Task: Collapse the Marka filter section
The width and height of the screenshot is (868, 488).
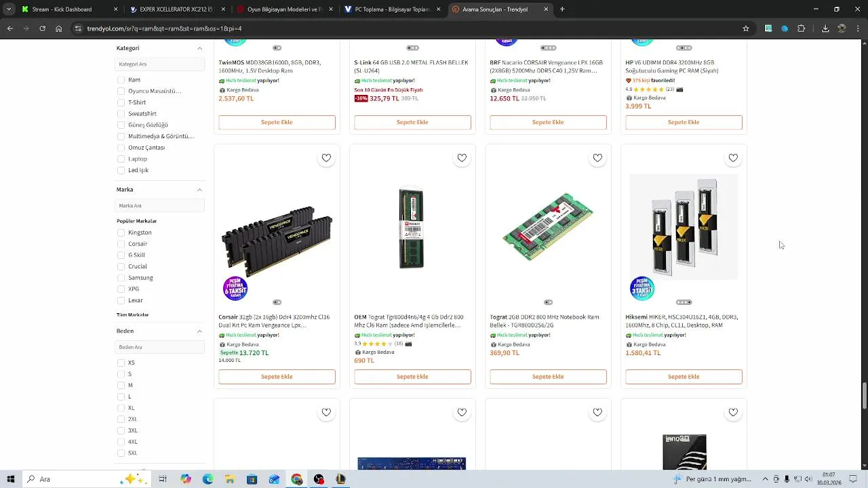Action: coord(199,190)
